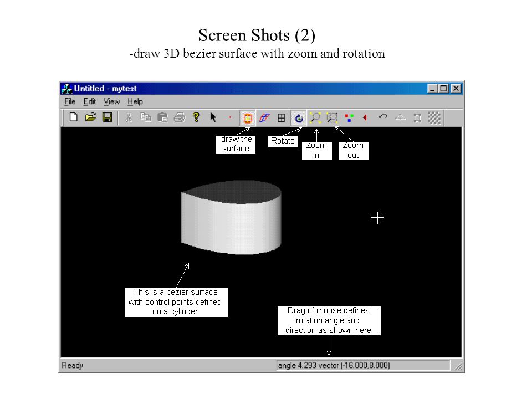Screen dimensions: 532x399
Task: Click the undo curved arrow icon
Action: 383,117
